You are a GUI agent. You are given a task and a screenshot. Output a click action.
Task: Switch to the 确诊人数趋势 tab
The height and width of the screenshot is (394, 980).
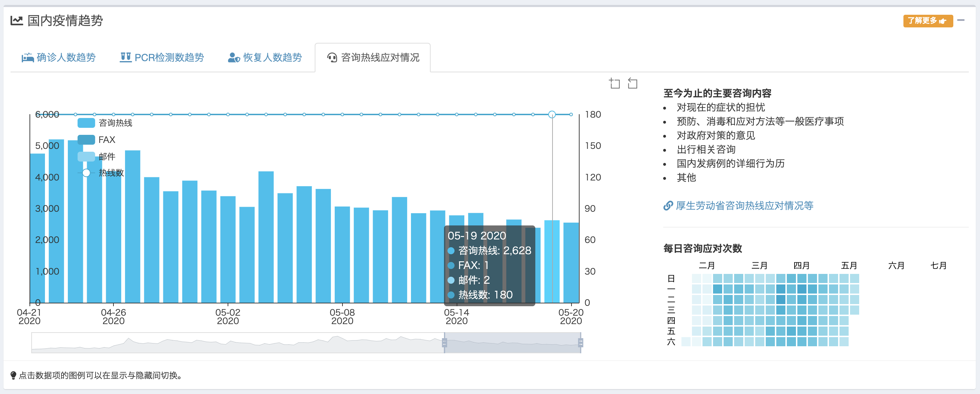pos(66,58)
